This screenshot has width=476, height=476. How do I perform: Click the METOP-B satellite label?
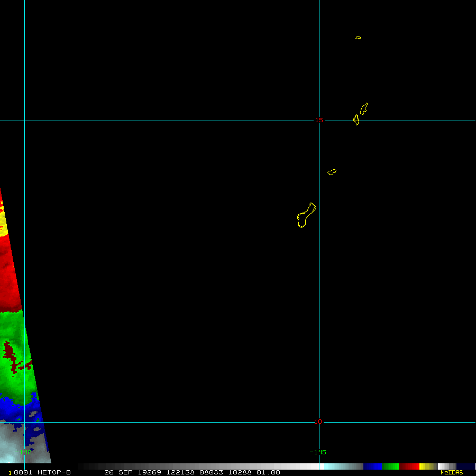click(54, 472)
